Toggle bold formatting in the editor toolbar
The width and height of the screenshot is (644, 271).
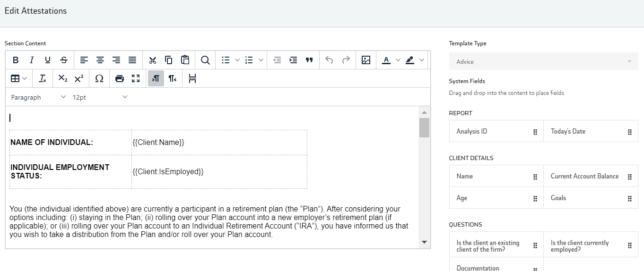(x=16, y=60)
